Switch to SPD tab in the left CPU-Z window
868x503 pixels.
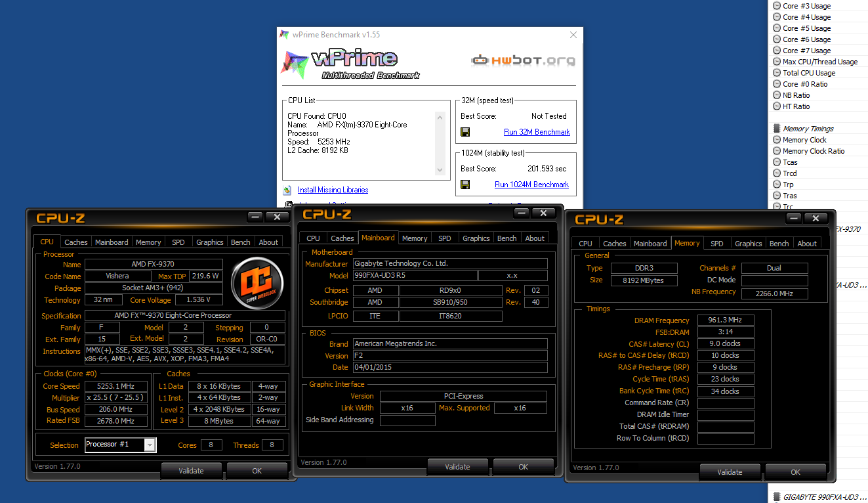click(178, 242)
